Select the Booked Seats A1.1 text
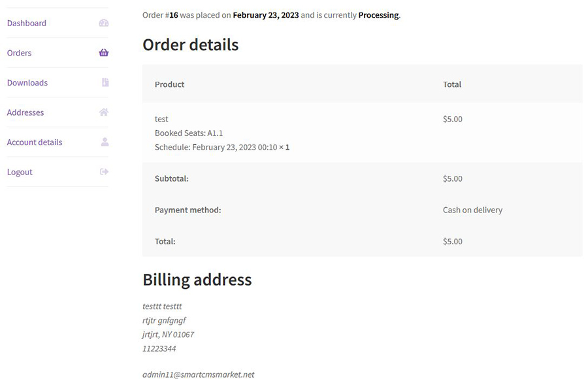The image size is (588, 379). coord(189,133)
